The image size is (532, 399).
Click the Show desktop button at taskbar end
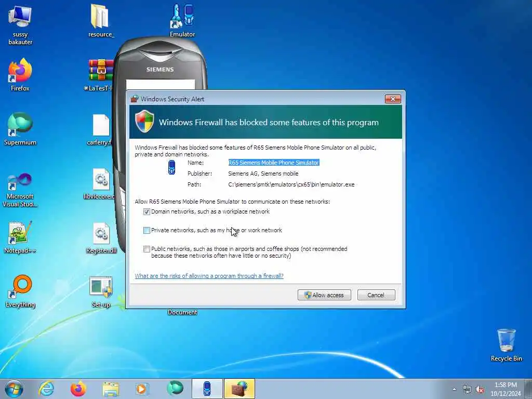(x=528, y=389)
